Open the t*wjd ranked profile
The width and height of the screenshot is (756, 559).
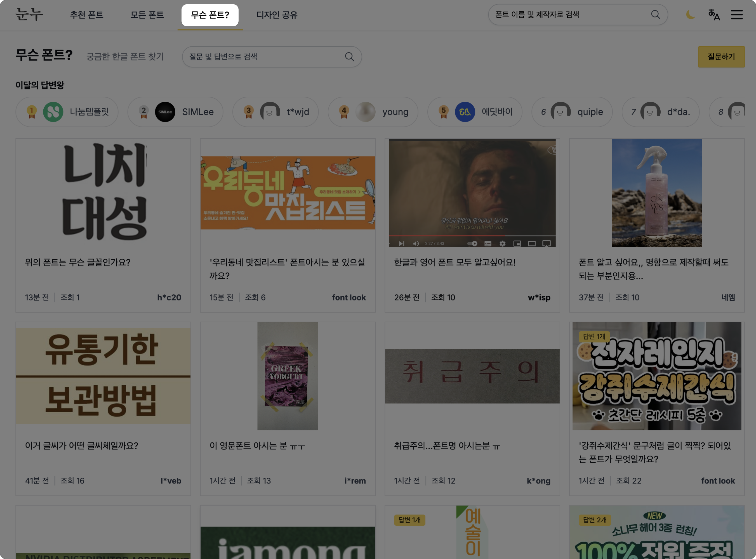click(275, 112)
